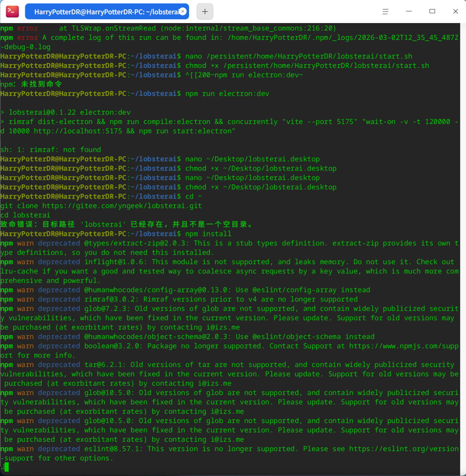The image size is (466, 476).
Task: Maximize the terminal window
Action: tap(432, 11)
